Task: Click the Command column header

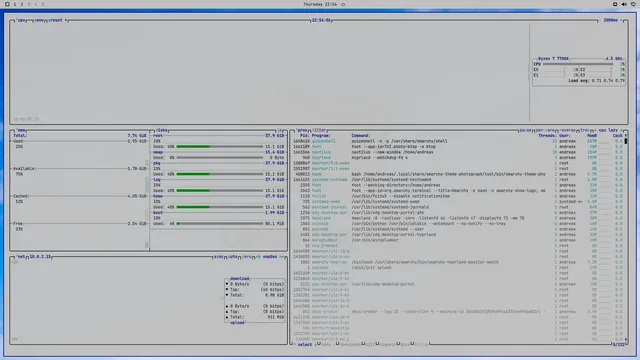Action: [360, 136]
